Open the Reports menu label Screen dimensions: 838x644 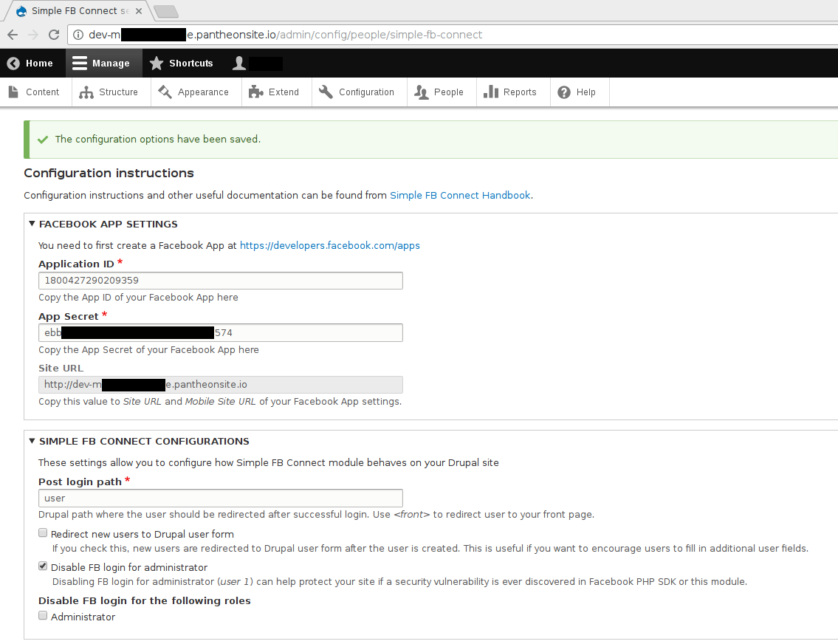(x=520, y=92)
